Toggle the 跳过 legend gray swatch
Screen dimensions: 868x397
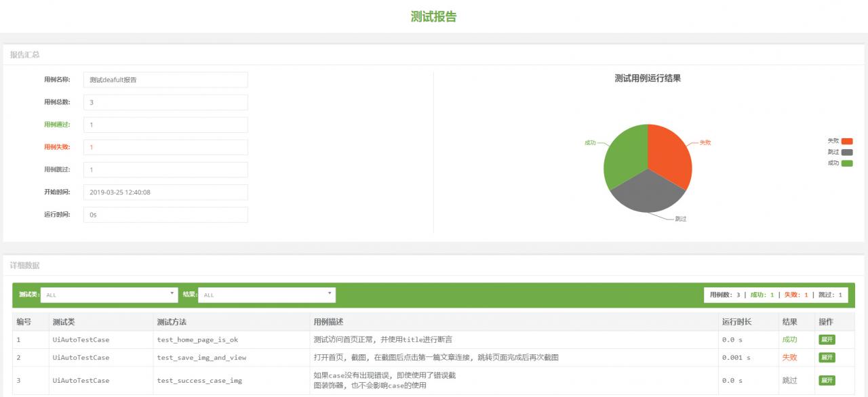point(847,152)
